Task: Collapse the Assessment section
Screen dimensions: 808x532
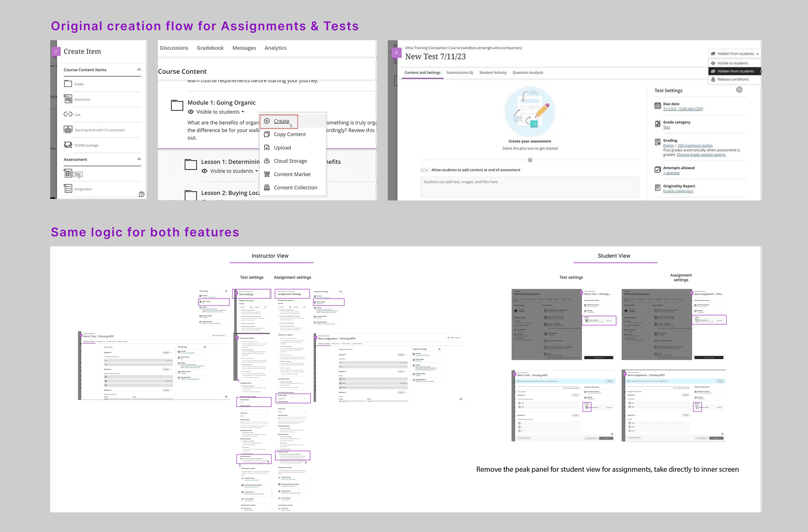Action: (x=139, y=159)
